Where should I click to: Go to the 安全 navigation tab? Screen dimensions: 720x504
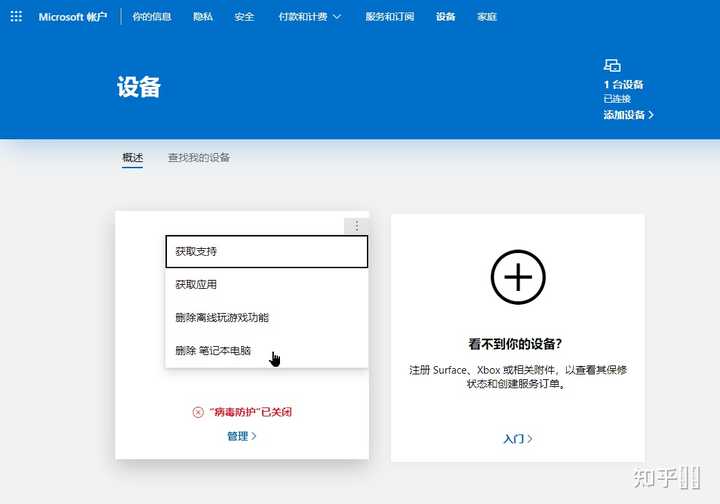(x=244, y=17)
